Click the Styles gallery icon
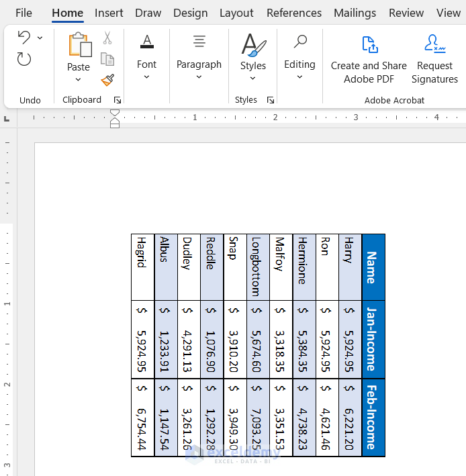 coord(254,45)
